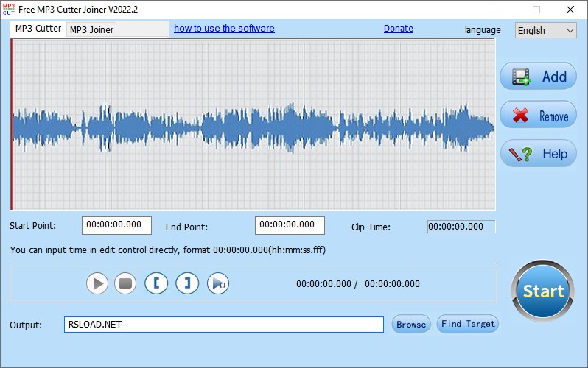Focus the Start Point time field
The height and width of the screenshot is (368, 588).
tap(116, 225)
